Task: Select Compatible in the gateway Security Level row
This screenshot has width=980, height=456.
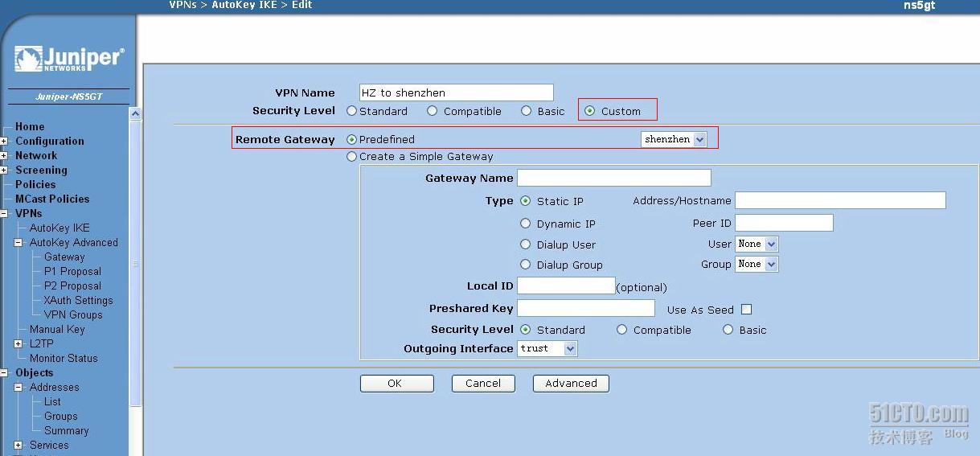Action: 622,330
